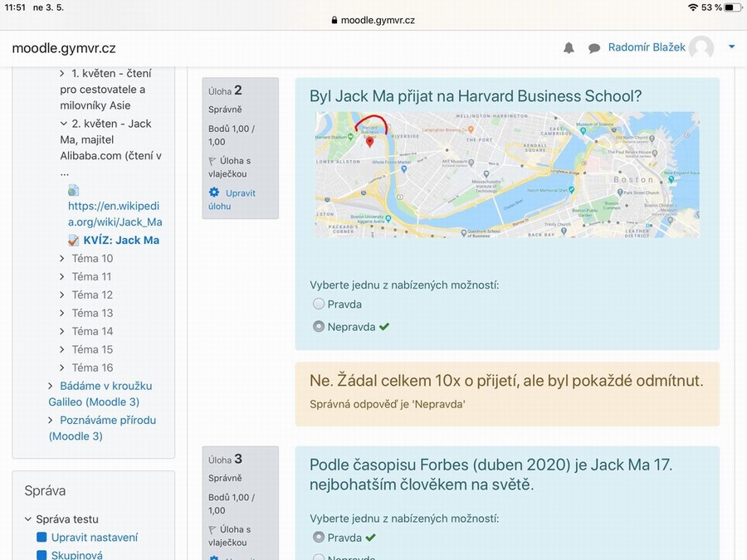Click the KVÍZ: Jack Ma quiz icon

point(73,241)
